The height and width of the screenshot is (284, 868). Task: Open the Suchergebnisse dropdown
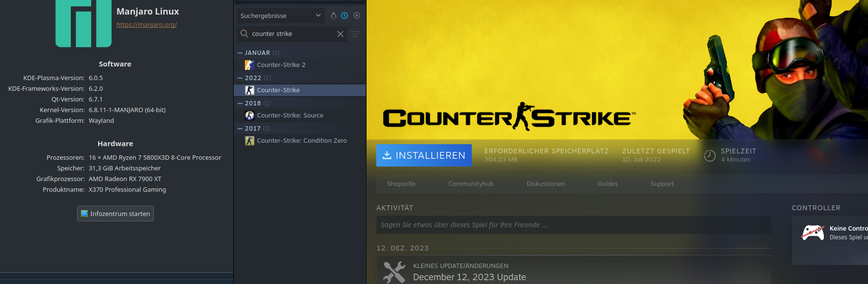281,16
